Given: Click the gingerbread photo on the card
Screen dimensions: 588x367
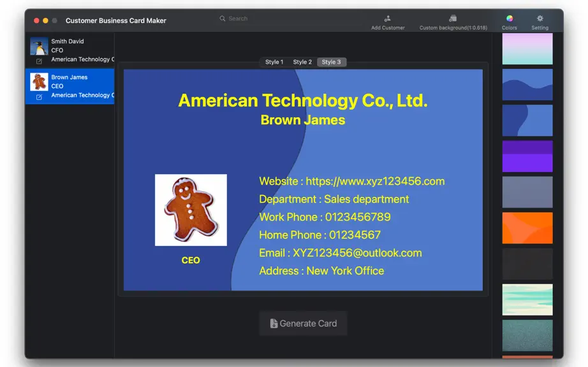Looking at the screenshot, I should 191,210.
